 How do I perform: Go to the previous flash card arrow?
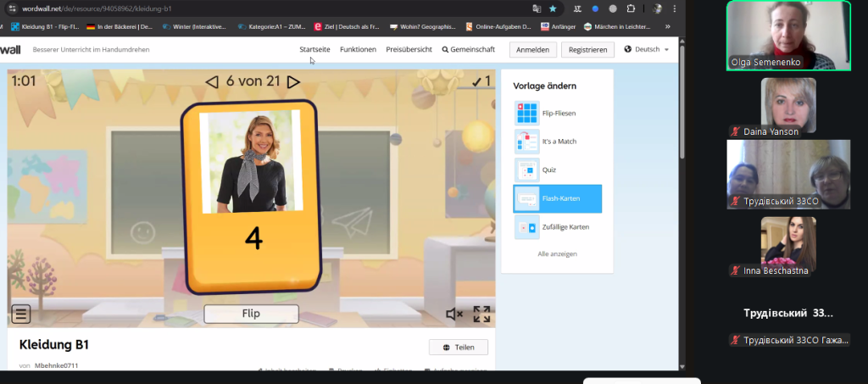212,82
